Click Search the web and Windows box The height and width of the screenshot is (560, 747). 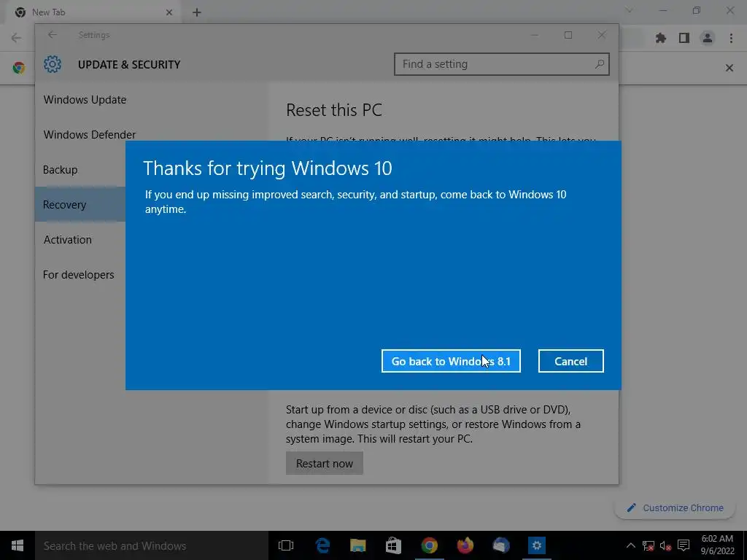coord(152,545)
